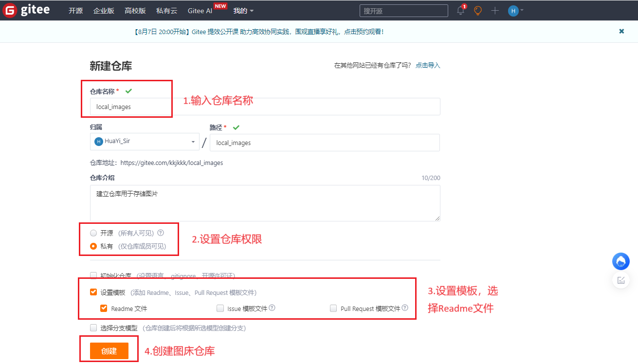The height and width of the screenshot is (364, 638).
Task: Click the 仓库名称 input field
Action: (x=265, y=107)
